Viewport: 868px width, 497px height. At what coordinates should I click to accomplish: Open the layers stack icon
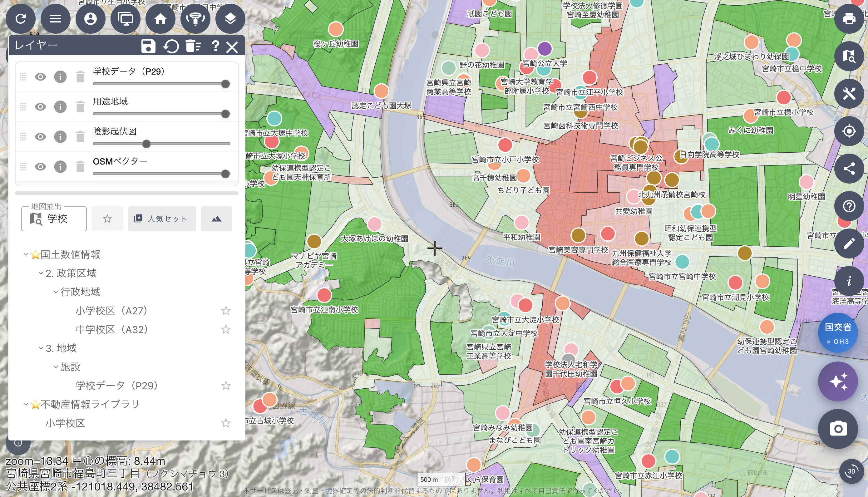(x=230, y=19)
